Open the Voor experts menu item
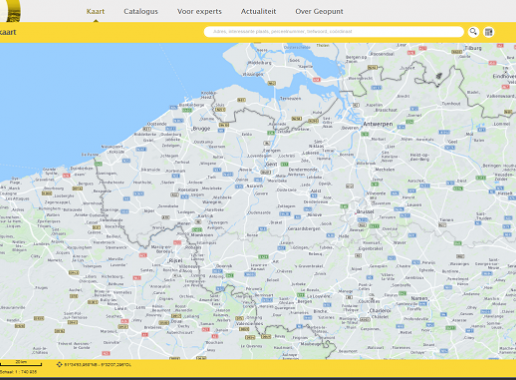The image size is (516, 380). (199, 11)
